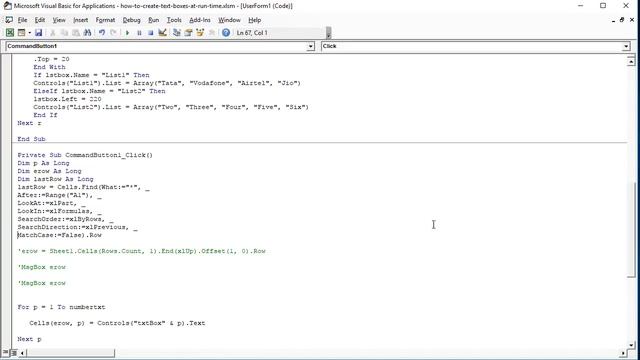Toggle Design Mode icon
This screenshot has width=640, height=360.
[162, 33]
